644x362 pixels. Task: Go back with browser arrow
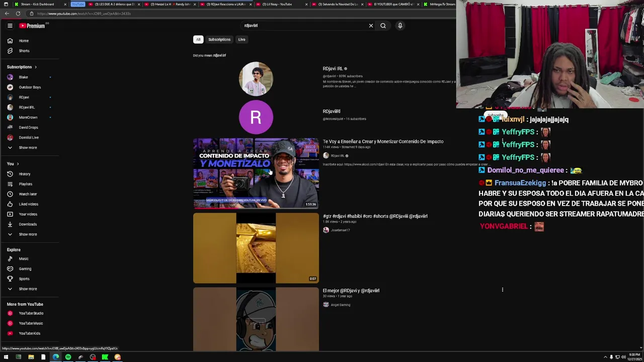(7, 14)
